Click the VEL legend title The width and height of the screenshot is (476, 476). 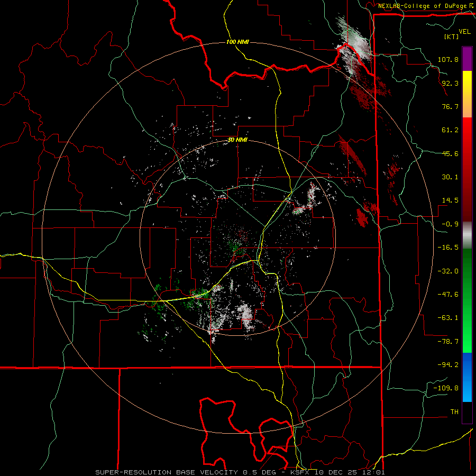[x=464, y=32]
